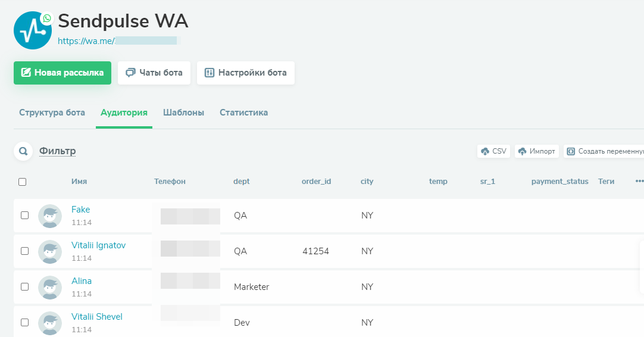Sort by the Имя column header
Image resolution: width=644 pixels, height=337 pixels.
[79, 181]
